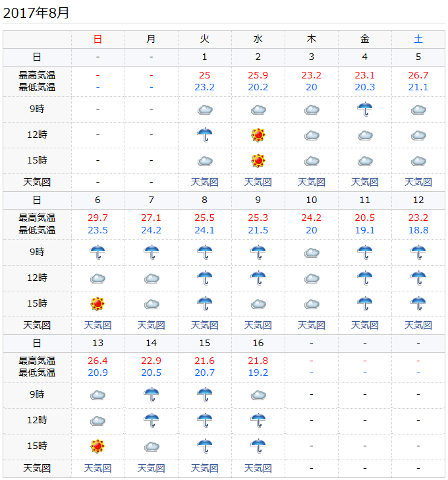Image resolution: width=448 pixels, height=480 pixels.
Task: Open the 天気図 link for August 12
Action: tap(418, 325)
